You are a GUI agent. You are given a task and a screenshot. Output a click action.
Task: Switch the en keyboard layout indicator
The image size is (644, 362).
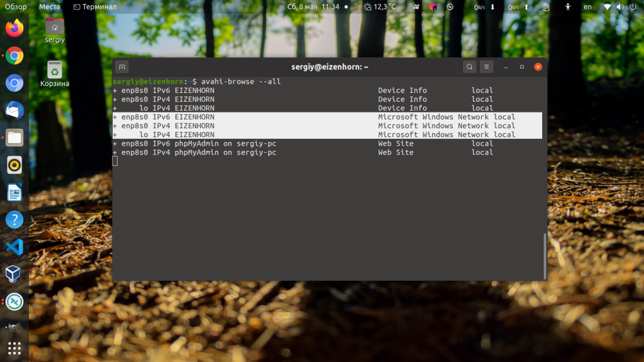point(588,6)
